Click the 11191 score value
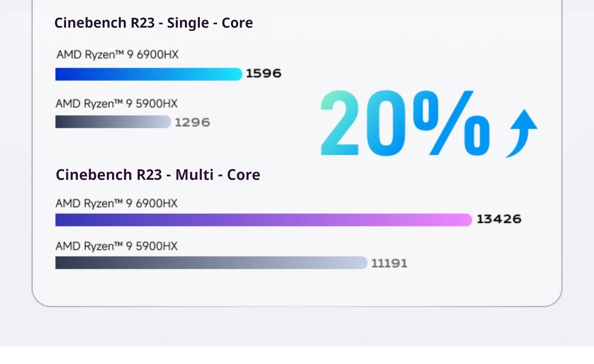Viewport: 594px width, 364px height. [x=389, y=263]
